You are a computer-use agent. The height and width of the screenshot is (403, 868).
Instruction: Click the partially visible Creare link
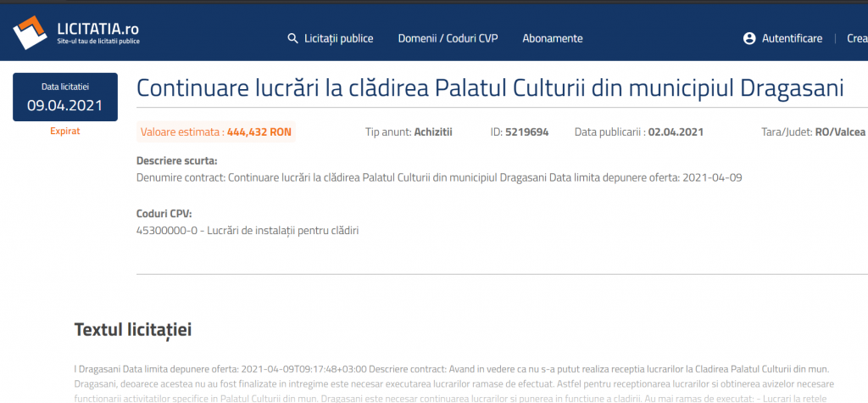(856, 38)
